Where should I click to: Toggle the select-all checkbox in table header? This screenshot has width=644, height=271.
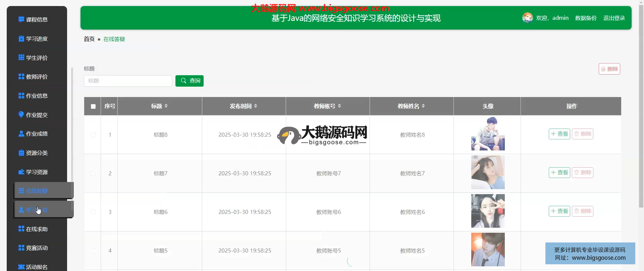coord(93,106)
